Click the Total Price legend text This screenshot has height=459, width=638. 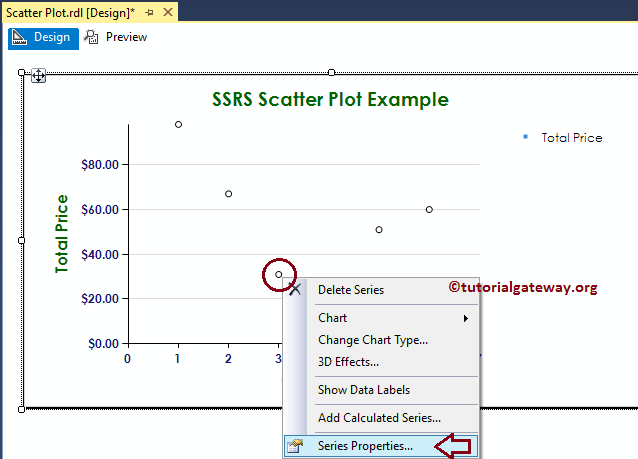point(572,138)
